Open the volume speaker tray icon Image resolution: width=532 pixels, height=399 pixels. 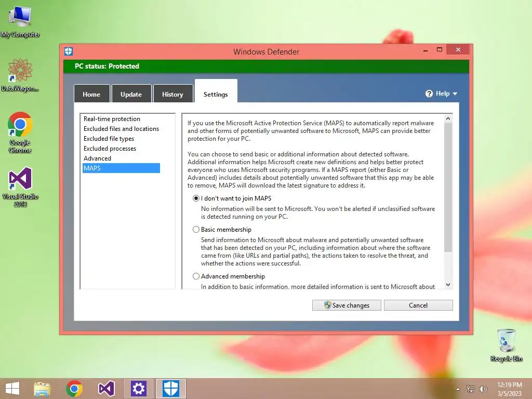(x=483, y=389)
